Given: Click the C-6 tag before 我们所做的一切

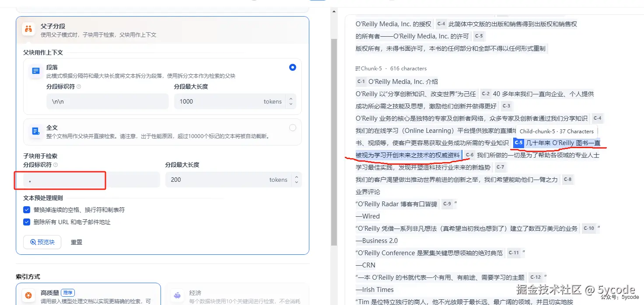Looking at the screenshot, I should tap(469, 155).
